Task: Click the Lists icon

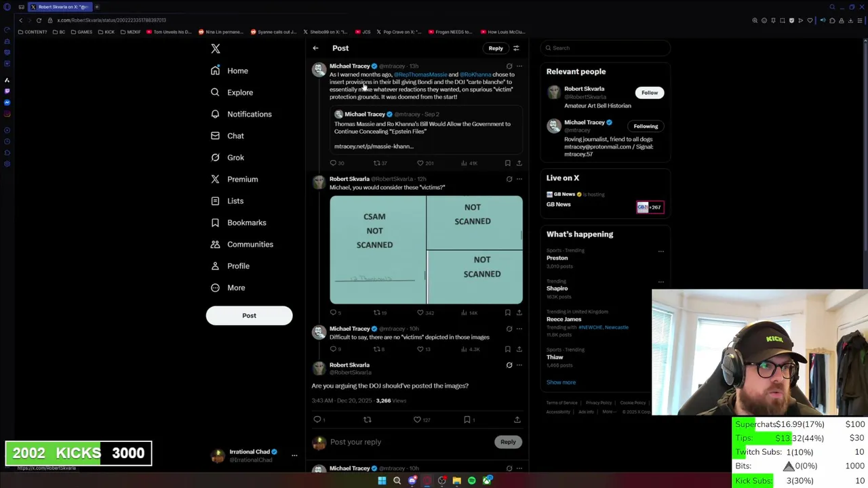Action: point(215,201)
